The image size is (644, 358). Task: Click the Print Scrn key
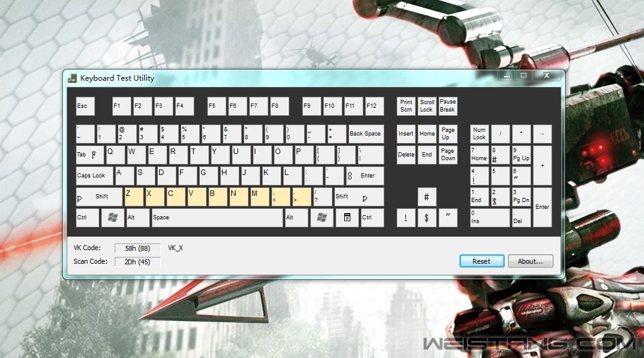coord(406,106)
